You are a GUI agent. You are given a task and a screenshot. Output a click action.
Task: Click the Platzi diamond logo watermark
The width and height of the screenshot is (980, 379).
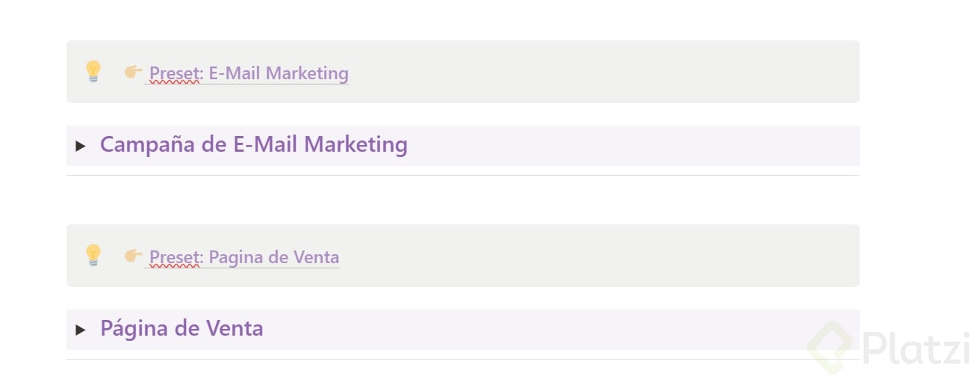(829, 347)
